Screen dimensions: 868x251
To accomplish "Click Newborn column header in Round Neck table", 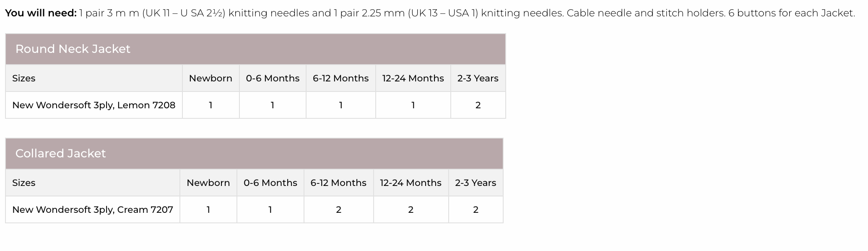I will tap(211, 78).
